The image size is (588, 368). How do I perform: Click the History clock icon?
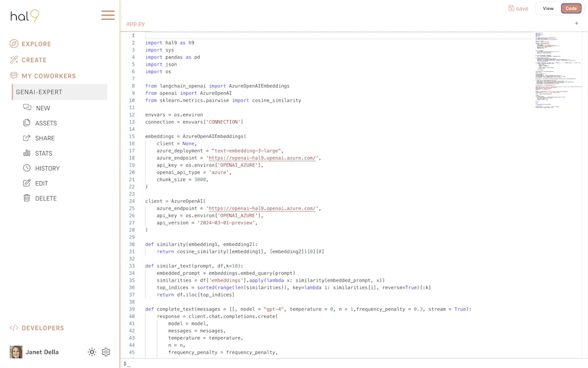[x=26, y=168]
